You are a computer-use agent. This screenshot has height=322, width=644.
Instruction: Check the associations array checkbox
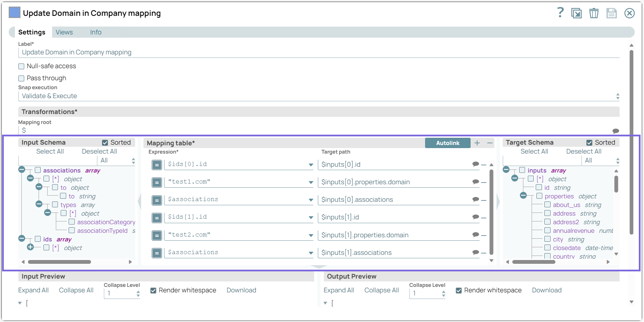coord(38,170)
